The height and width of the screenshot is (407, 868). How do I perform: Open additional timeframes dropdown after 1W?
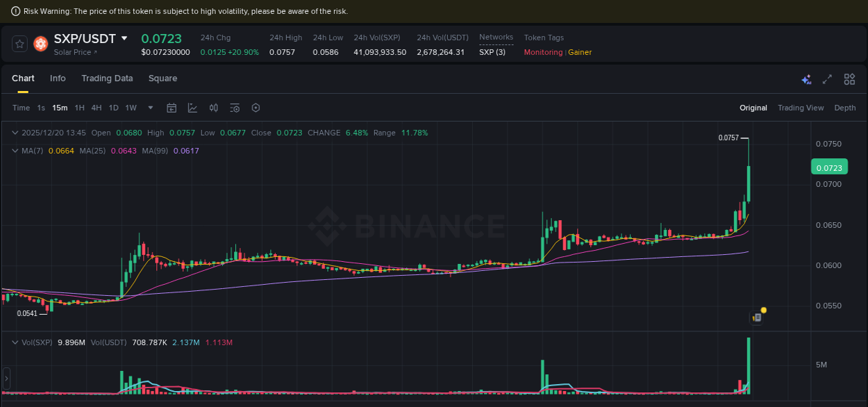click(x=150, y=108)
